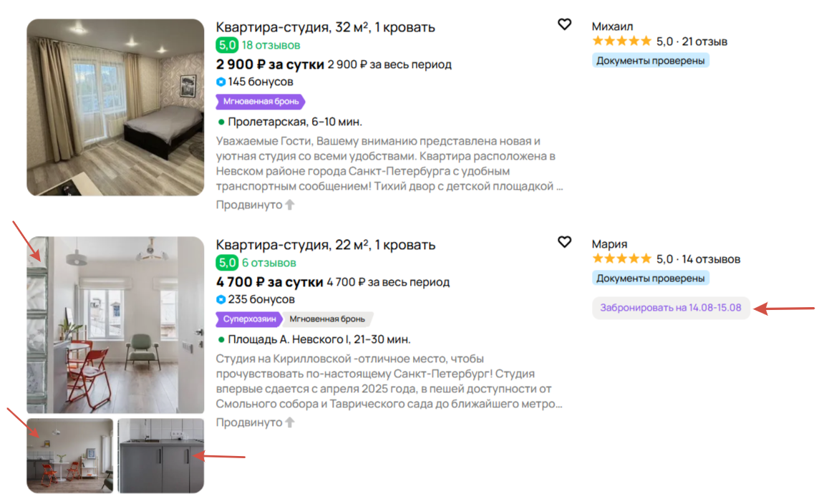Click Михаил's Документы проверены badge

point(650,61)
